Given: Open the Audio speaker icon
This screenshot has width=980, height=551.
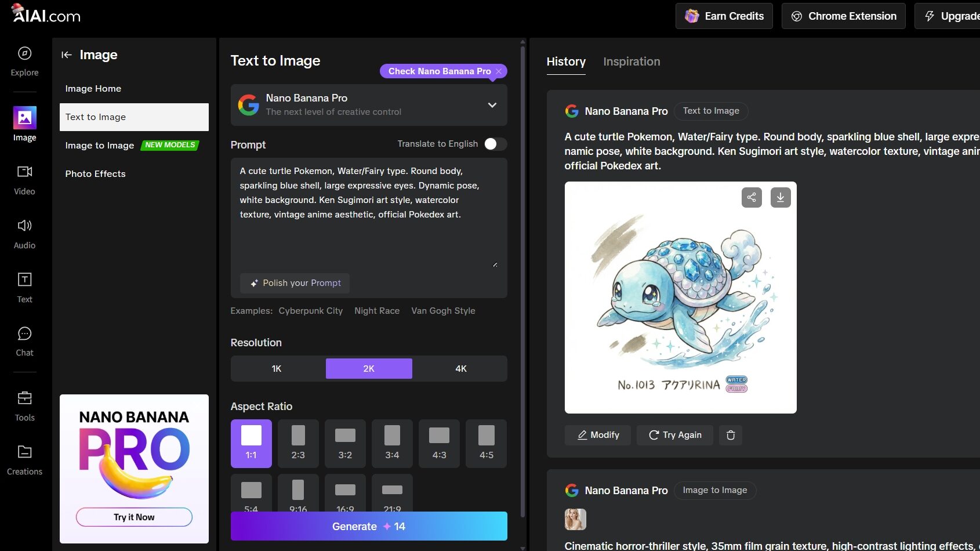Looking at the screenshot, I should tap(24, 226).
